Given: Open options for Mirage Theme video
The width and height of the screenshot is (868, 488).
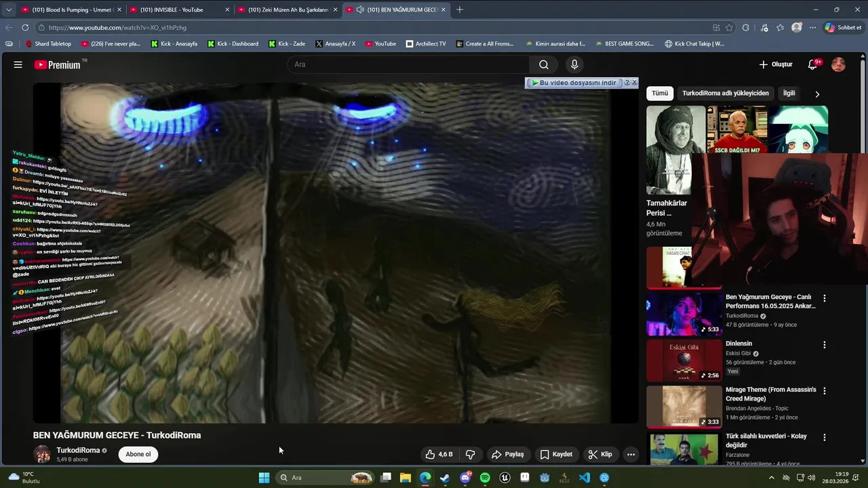Looking at the screenshot, I should pyautogui.click(x=825, y=391).
